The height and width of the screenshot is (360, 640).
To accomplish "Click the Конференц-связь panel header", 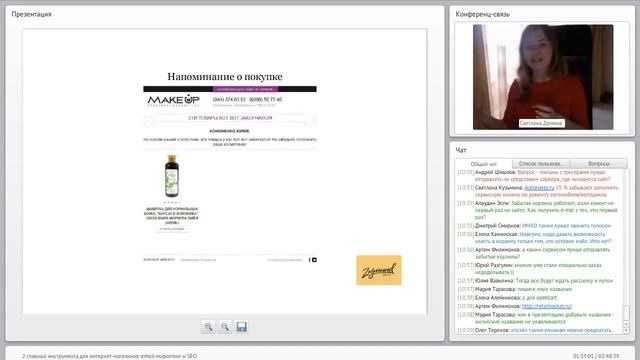I will pyautogui.click(x=482, y=14).
